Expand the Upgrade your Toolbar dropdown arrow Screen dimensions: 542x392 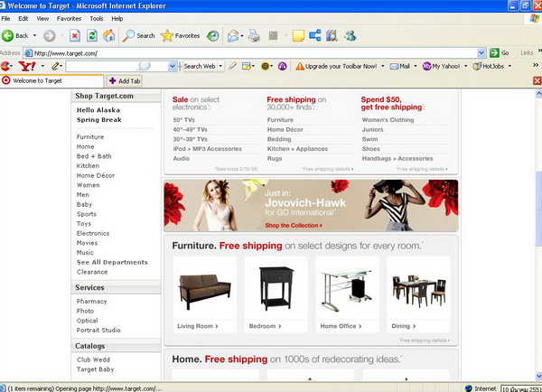(x=383, y=66)
